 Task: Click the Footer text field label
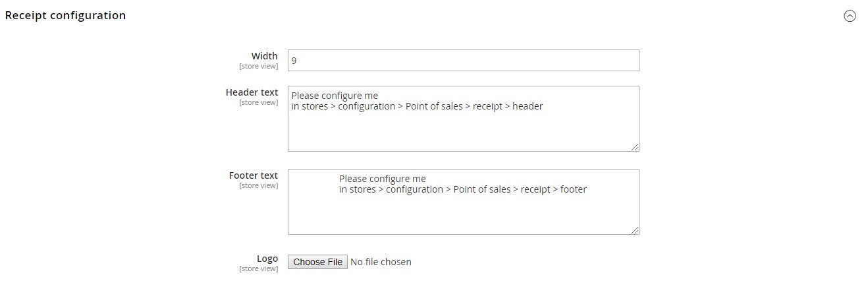(253, 175)
